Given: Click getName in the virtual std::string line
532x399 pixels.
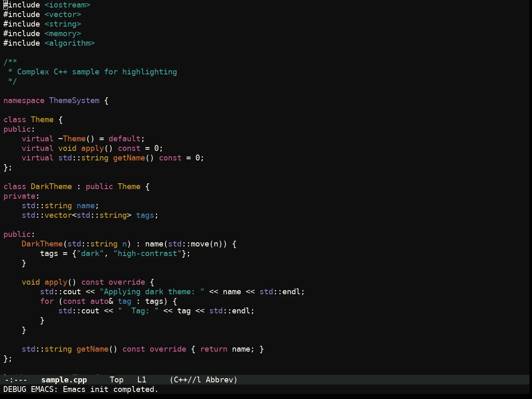Looking at the screenshot, I should point(129,158).
